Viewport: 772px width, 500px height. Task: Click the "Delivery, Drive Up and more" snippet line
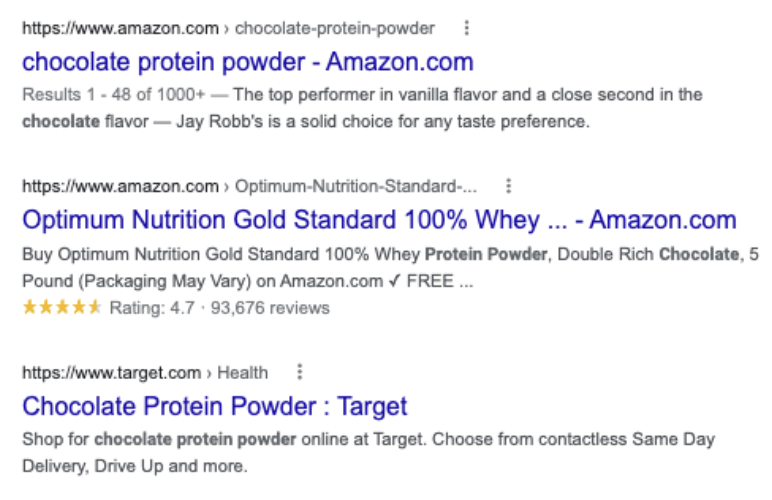(134, 466)
